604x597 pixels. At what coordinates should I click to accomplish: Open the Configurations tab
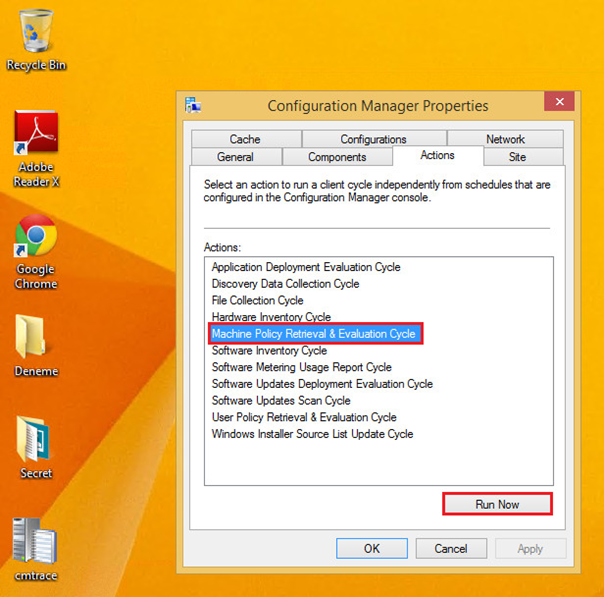click(373, 139)
